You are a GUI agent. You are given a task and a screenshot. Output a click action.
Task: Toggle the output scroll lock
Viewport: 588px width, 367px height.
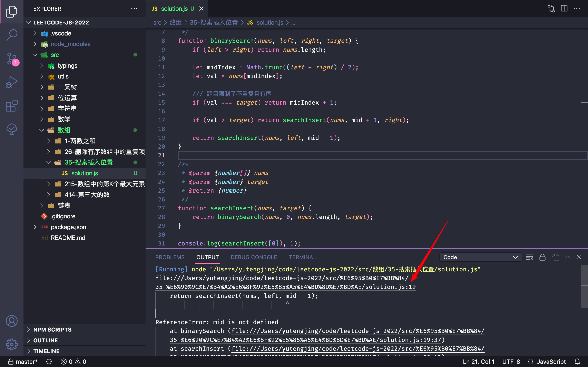tap(542, 257)
